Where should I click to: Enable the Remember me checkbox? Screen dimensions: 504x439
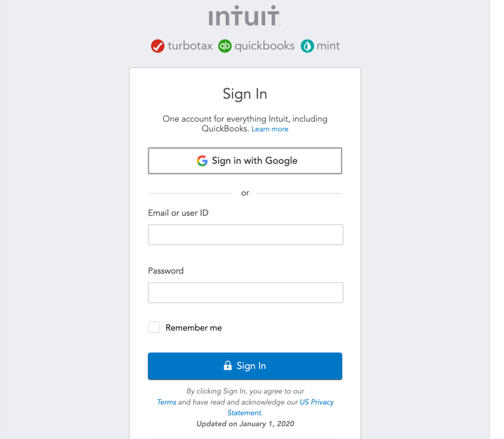154,327
